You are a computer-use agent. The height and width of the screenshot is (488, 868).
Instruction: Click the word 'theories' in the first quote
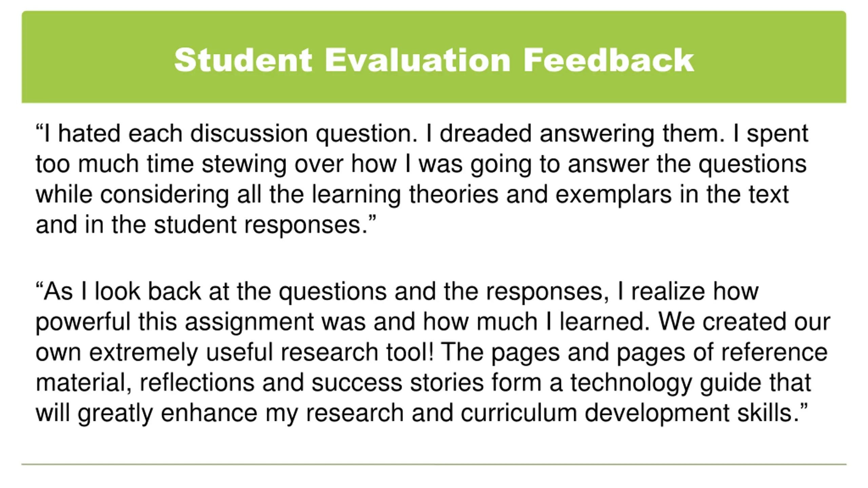(x=454, y=195)
